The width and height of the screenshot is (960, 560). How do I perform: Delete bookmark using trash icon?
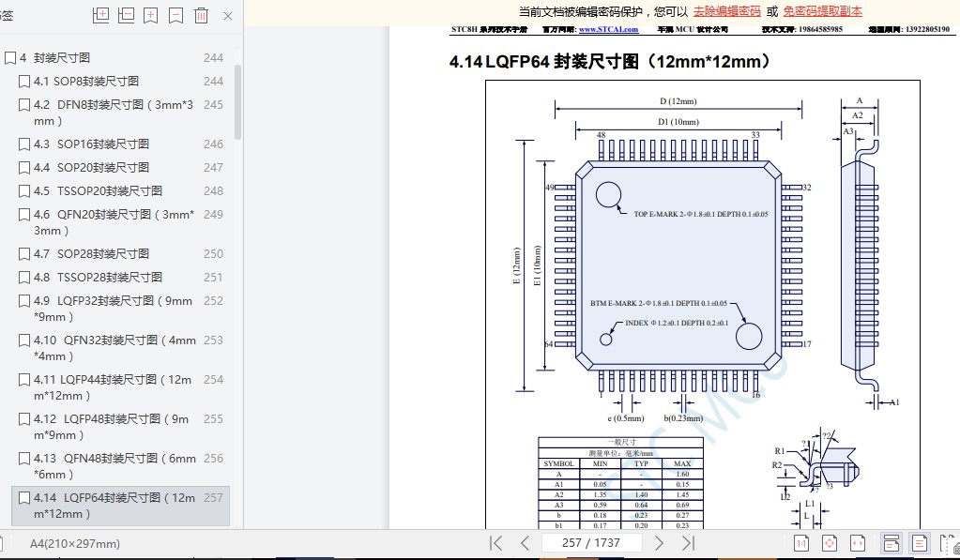202,15
